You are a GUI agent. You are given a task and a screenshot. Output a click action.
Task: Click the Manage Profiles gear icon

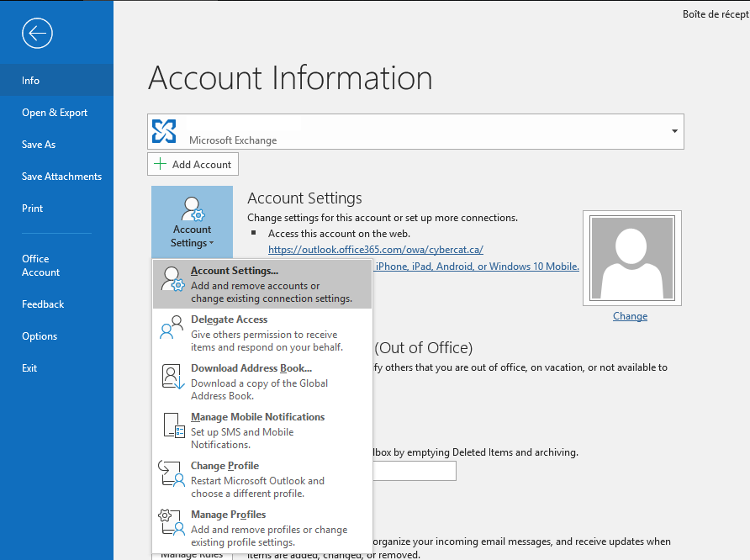coord(172,523)
